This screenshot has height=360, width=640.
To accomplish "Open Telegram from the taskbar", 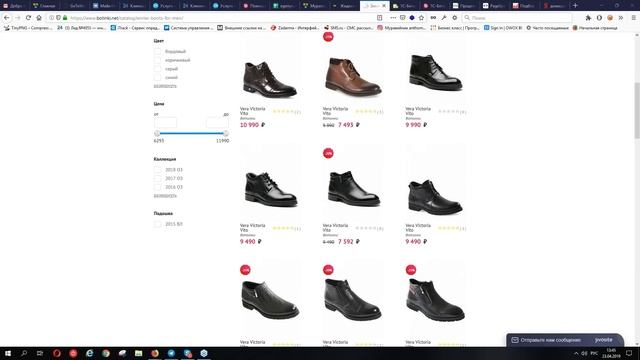I will (x=171, y=353).
